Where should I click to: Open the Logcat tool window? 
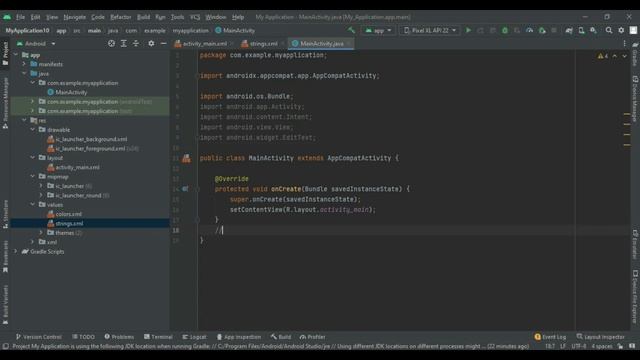[194, 337]
